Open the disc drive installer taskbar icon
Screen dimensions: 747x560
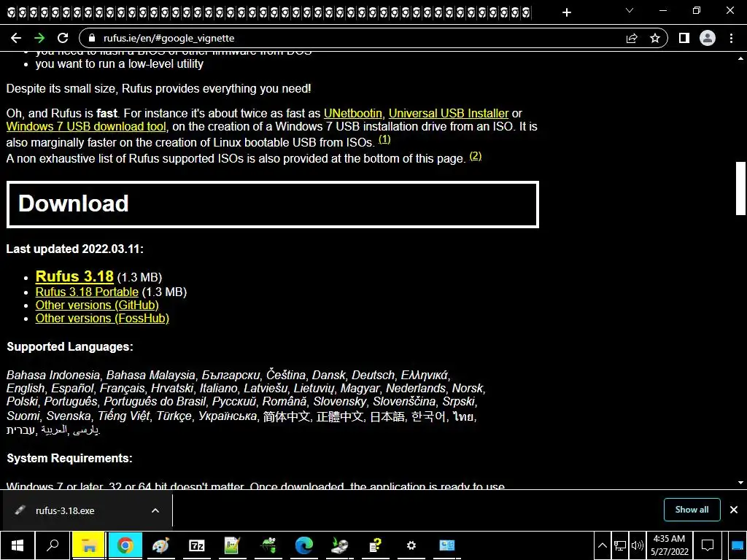[340, 545]
